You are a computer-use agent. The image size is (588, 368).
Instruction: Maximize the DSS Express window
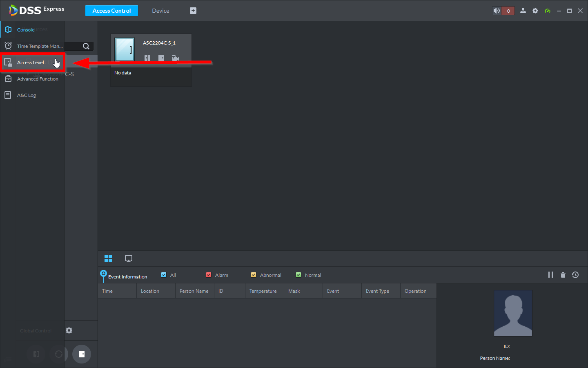pos(570,11)
